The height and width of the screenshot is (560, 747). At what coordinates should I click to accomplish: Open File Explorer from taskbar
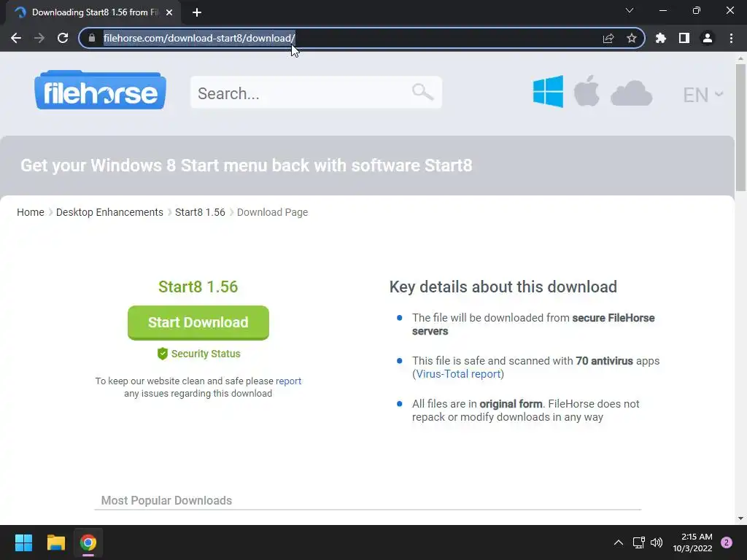(55, 542)
